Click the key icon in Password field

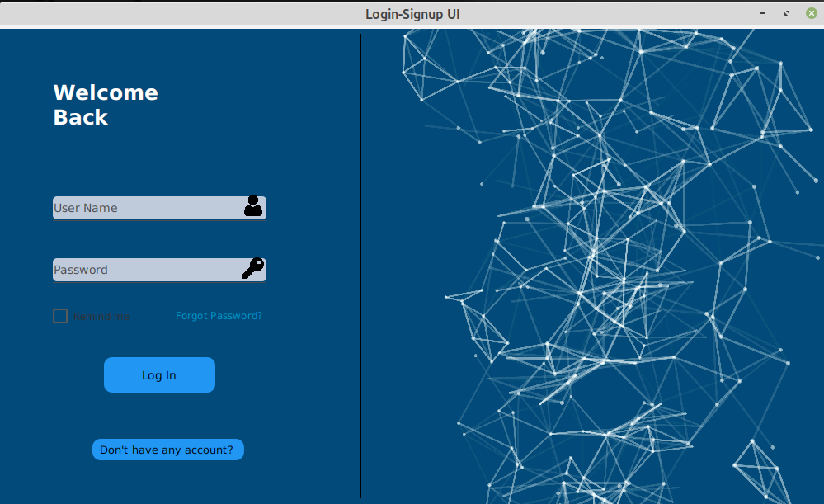click(x=253, y=268)
